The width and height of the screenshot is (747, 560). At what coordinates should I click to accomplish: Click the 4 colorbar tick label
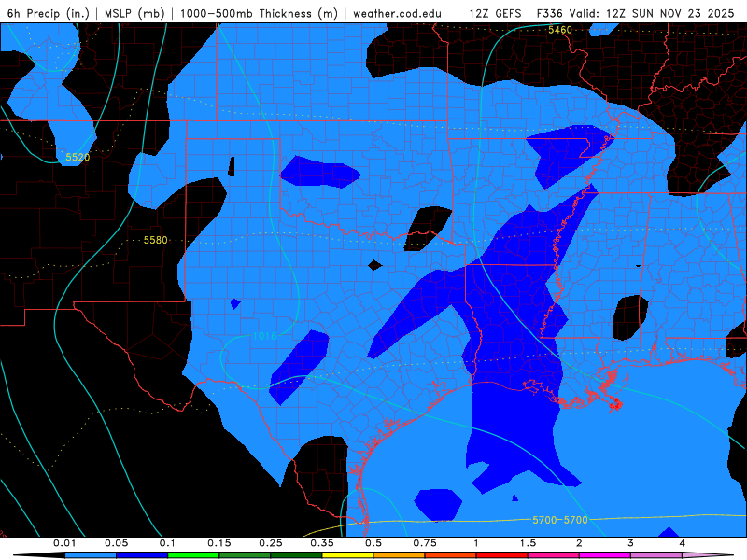pyautogui.click(x=683, y=543)
